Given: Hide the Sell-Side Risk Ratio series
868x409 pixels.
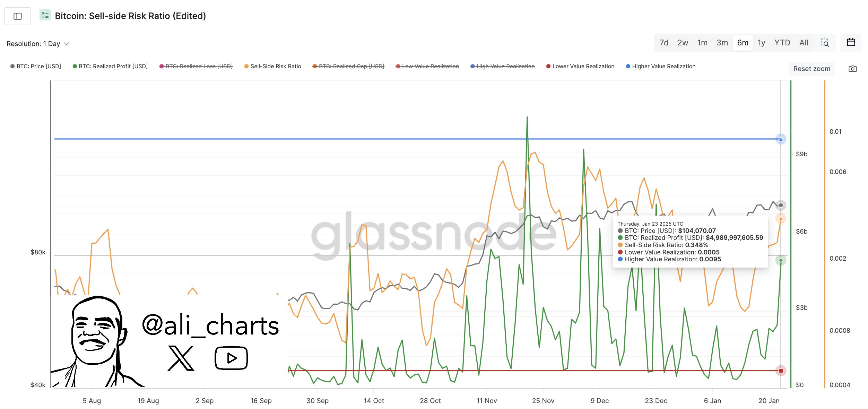Looking at the screenshot, I should tap(273, 66).
